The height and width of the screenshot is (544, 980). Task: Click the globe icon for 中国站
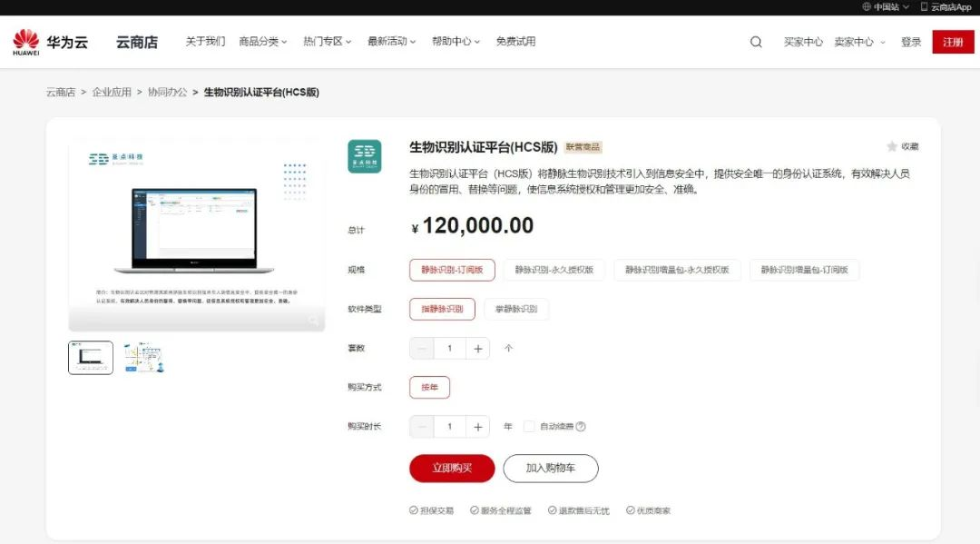(x=867, y=7)
